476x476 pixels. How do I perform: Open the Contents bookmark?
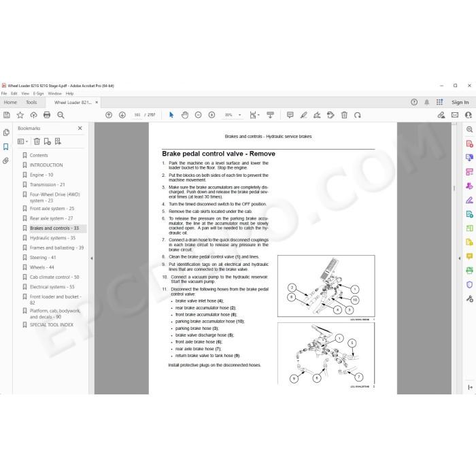coord(39,155)
